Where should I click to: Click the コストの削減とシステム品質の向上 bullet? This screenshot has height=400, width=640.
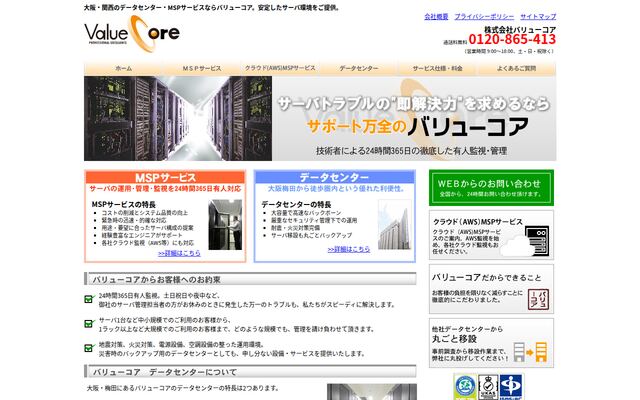(145, 213)
